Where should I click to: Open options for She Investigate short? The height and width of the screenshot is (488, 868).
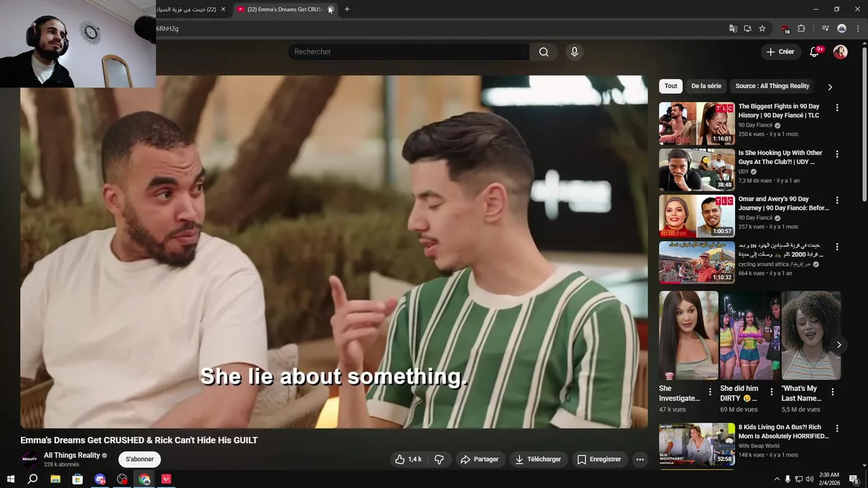[710, 392]
